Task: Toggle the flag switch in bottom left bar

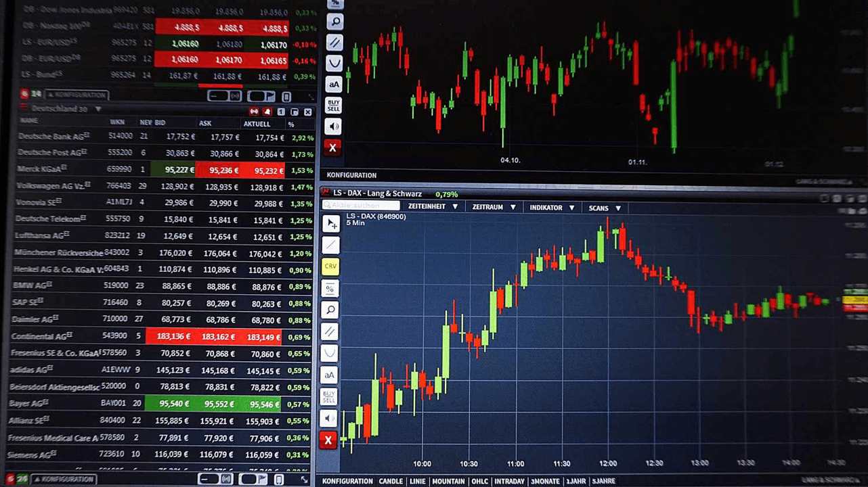Action: 253,479
